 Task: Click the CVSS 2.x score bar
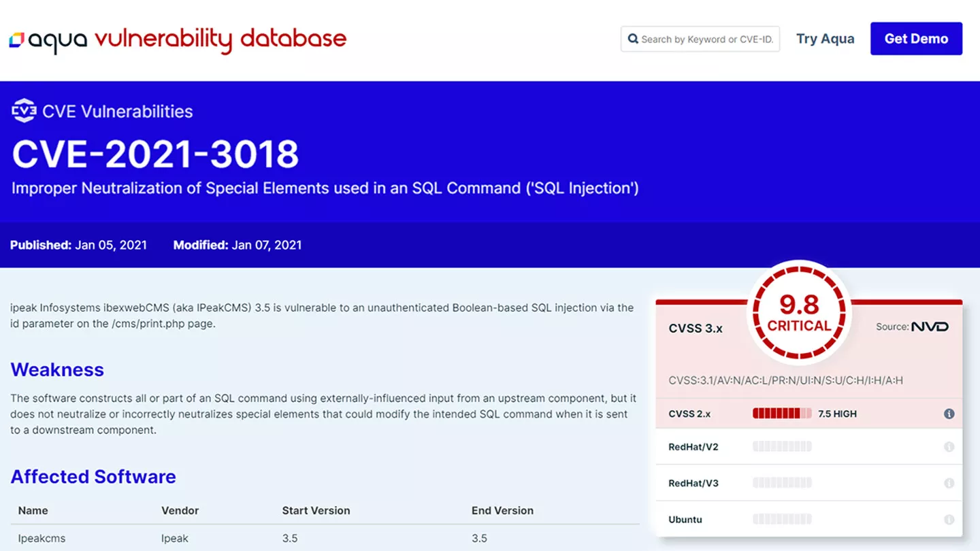click(782, 414)
